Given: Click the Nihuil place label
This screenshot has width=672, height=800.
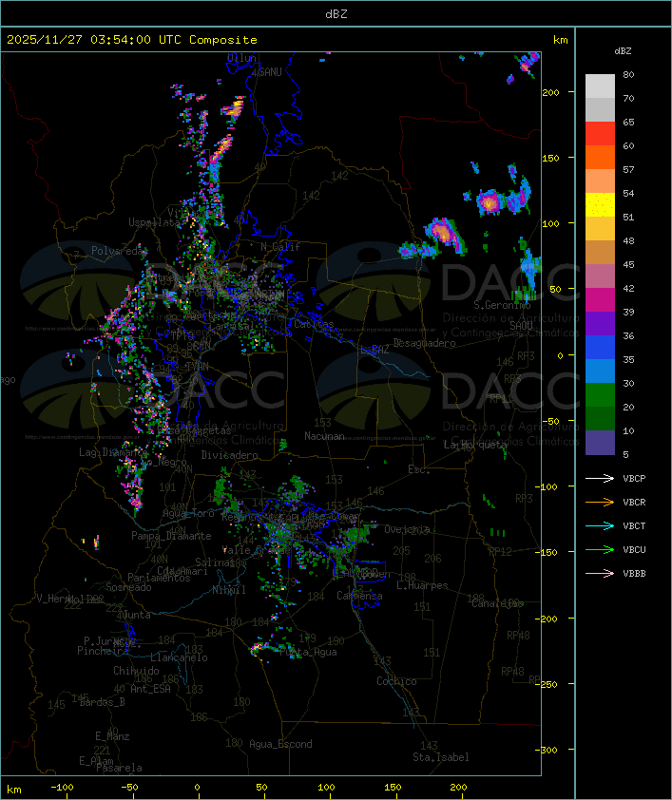Looking at the screenshot, I should [228, 590].
